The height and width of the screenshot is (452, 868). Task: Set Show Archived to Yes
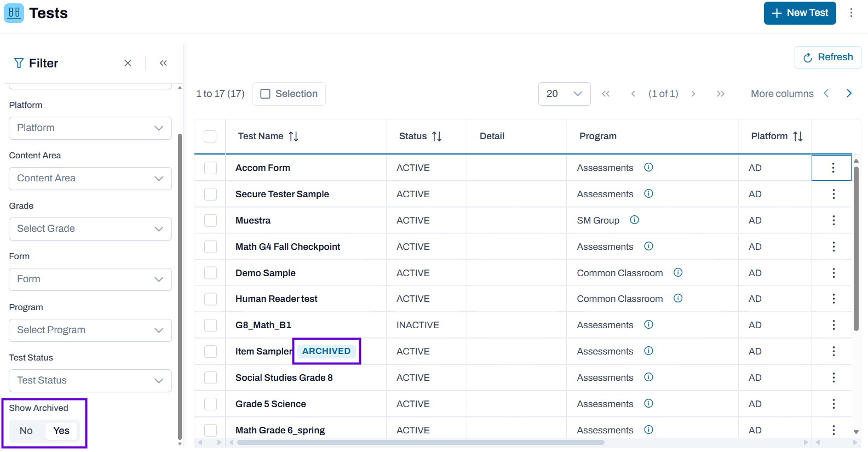click(61, 431)
